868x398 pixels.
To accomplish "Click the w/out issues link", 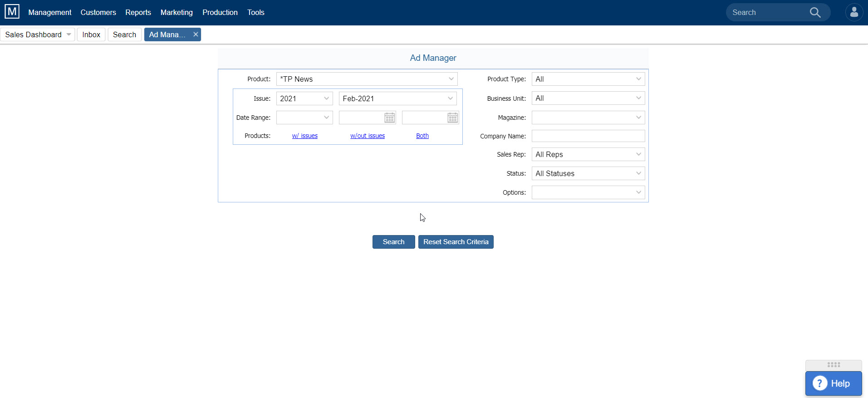I will (368, 136).
